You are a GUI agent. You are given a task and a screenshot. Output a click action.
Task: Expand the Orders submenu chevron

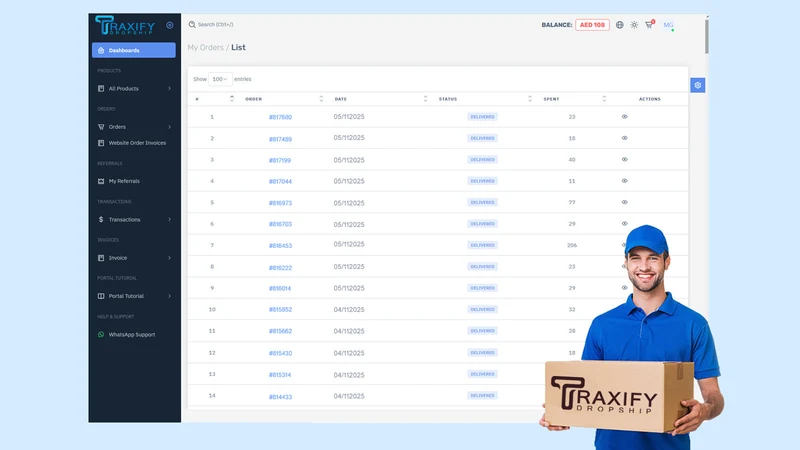pyautogui.click(x=169, y=127)
